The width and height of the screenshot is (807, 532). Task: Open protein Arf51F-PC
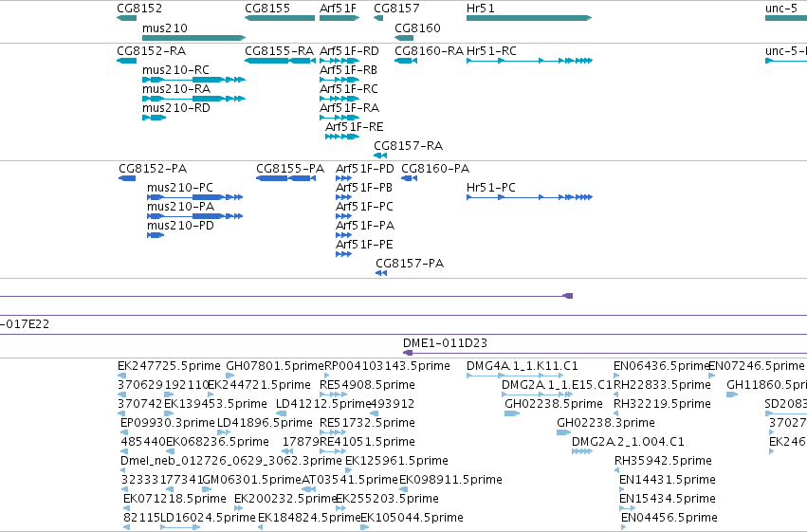click(x=364, y=207)
